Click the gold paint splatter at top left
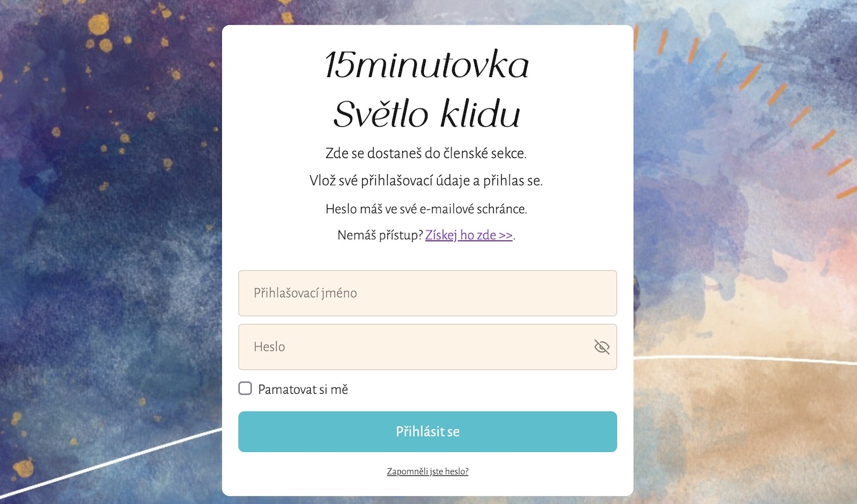The height and width of the screenshot is (504, 857). 99,26
